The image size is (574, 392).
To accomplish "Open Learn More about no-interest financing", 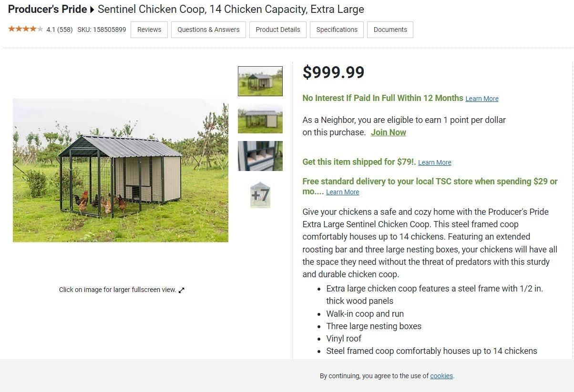I will pyautogui.click(x=482, y=99).
